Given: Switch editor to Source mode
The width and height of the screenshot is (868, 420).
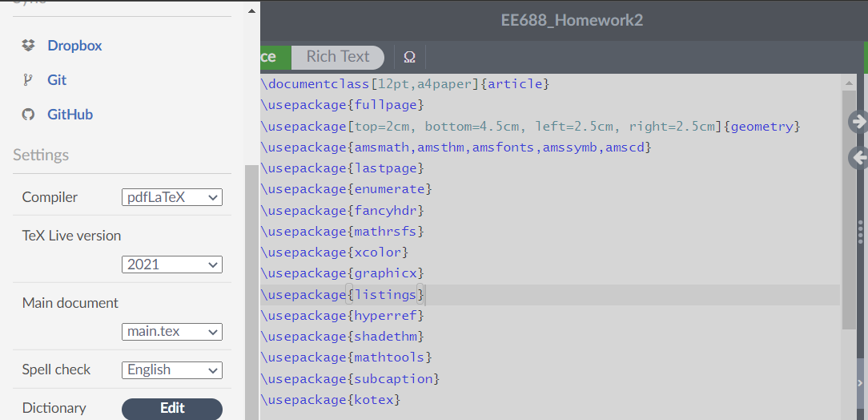Looking at the screenshot, I should [x=275, y=57].
